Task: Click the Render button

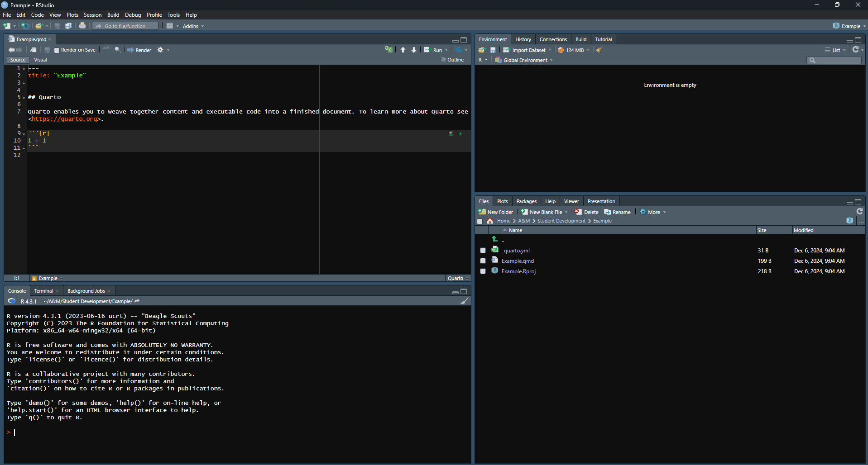Action: 139,50
